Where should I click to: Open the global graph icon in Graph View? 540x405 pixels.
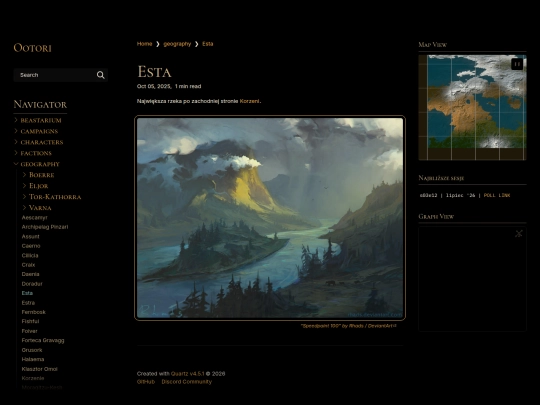[x=519, y=233]
